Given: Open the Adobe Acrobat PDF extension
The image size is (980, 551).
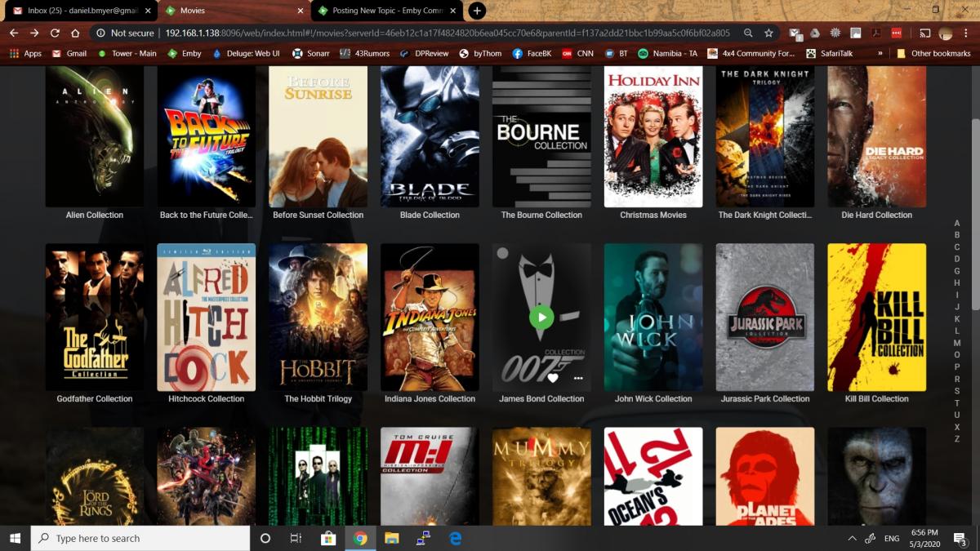Looking at the screenshot, I should pyautogui.click(x=875, y=33).
